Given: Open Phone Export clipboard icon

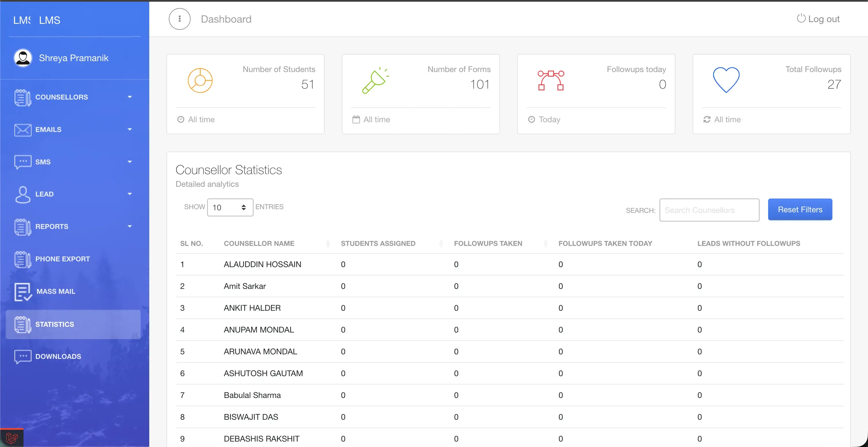Looking at the screenshot, I should coord(22,259).
